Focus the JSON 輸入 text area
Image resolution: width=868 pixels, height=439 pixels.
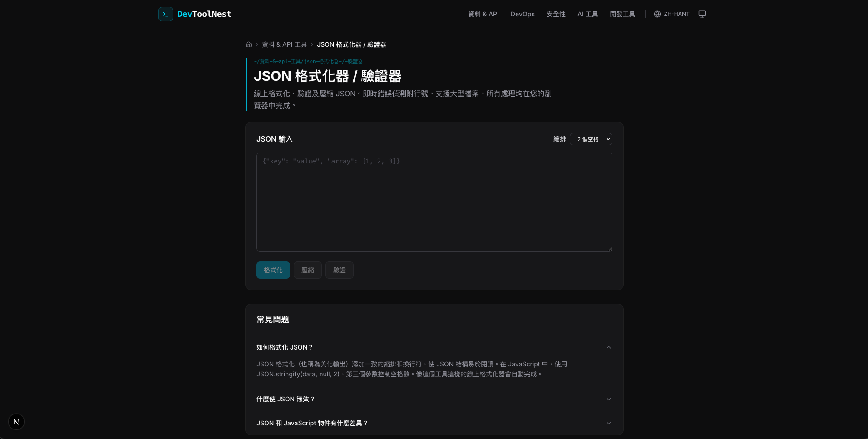pos(434,202)
